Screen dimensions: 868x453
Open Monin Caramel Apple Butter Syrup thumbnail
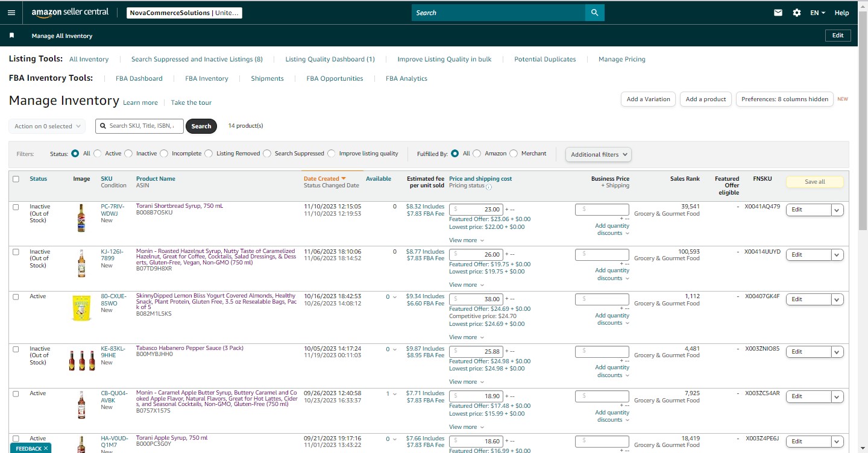(81, 405)
